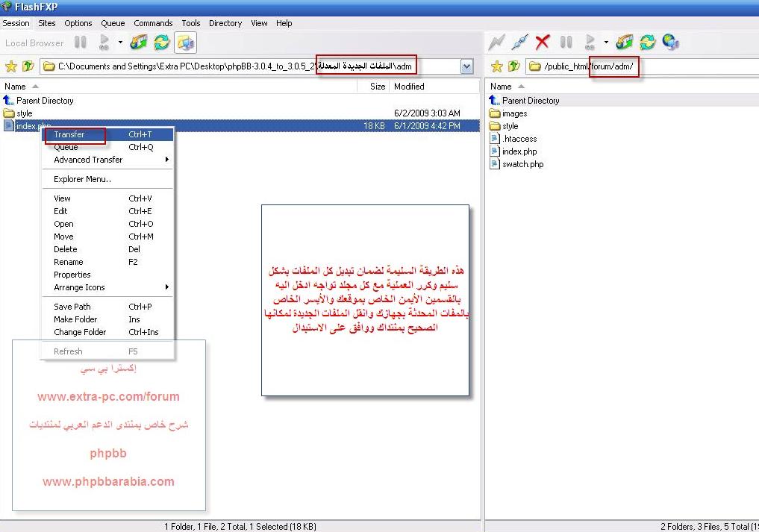Image resolution: width=759 pixels, height=532 pixels.
Task: Click the right pane transfer queue play icon
Action: (590, 43)
